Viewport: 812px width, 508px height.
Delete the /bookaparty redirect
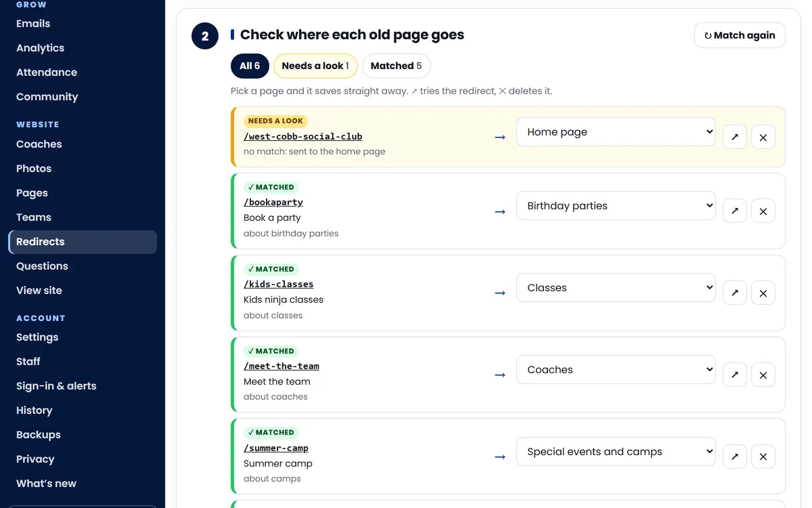pos(763,211)
